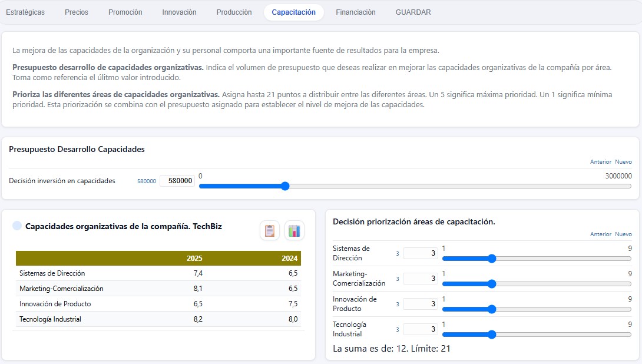Viewport: 642px width, 364px height.
Task: Adjust the inversión en capacidades slider
Action: [x=415, y=186]
